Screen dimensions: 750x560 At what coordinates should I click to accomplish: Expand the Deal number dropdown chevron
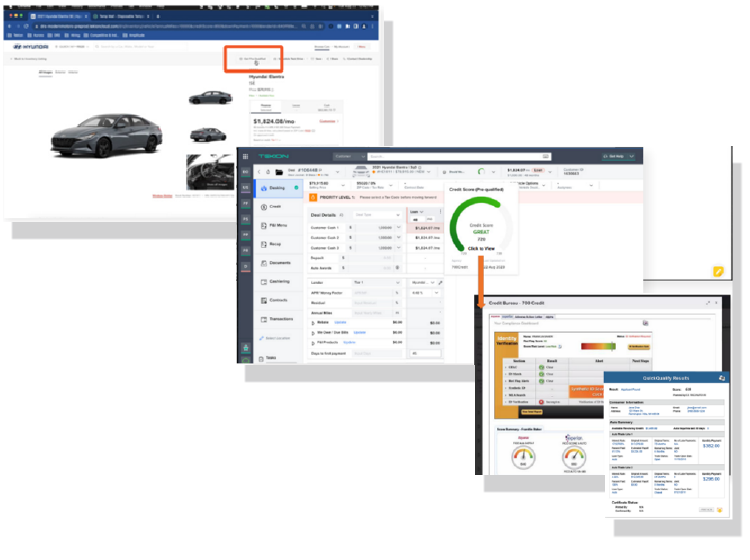(x=337, y=172)
